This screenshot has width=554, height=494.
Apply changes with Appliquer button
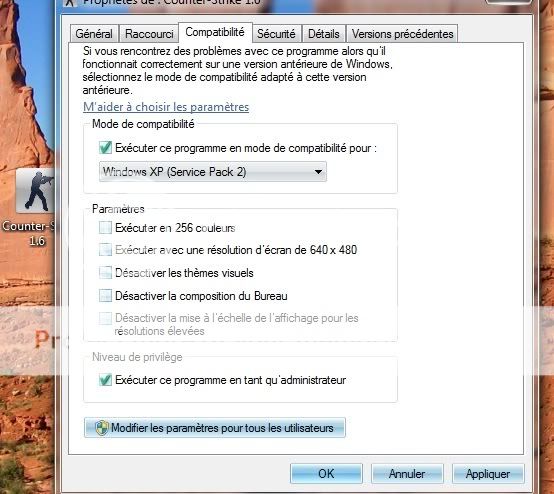pos(488,474)
